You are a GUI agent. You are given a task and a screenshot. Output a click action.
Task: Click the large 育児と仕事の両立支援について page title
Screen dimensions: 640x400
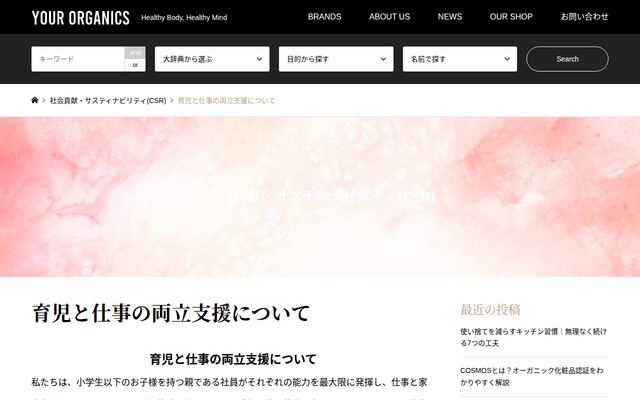(x=171, y=313)
